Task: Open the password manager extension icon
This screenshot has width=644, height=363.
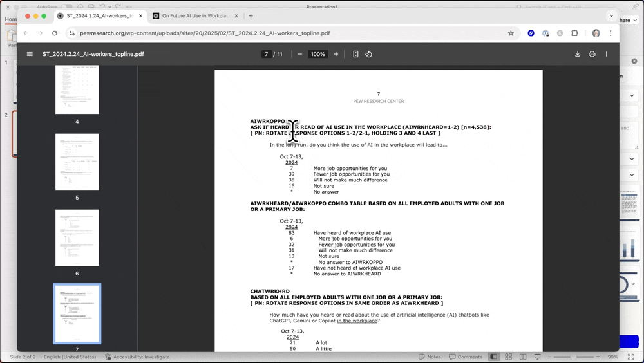Action: click(545, 33)
